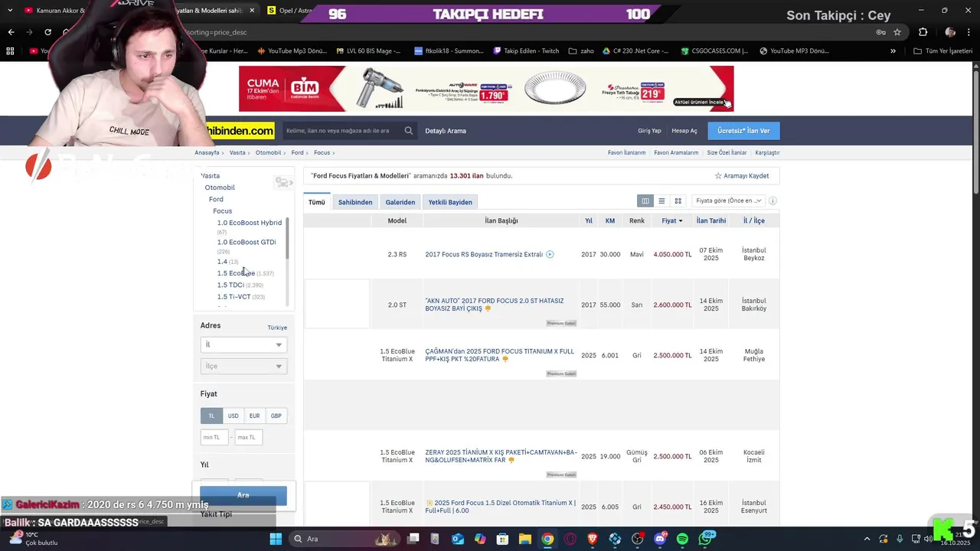Viewport: 980px width, 551px height.
Task: Open File Explorer from the taskbar
Action: pyautogui.click(x=525, y=539)
